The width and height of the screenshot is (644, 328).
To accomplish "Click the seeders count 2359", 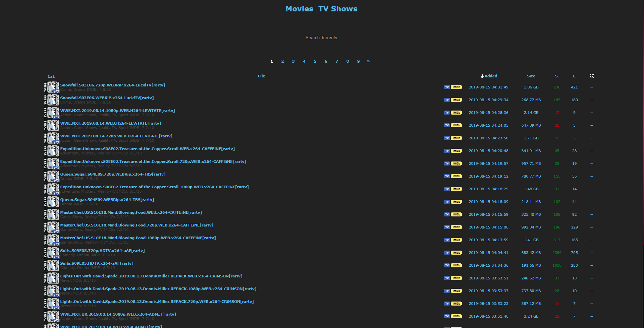I will pyautogui.click(x=557, y=253).
